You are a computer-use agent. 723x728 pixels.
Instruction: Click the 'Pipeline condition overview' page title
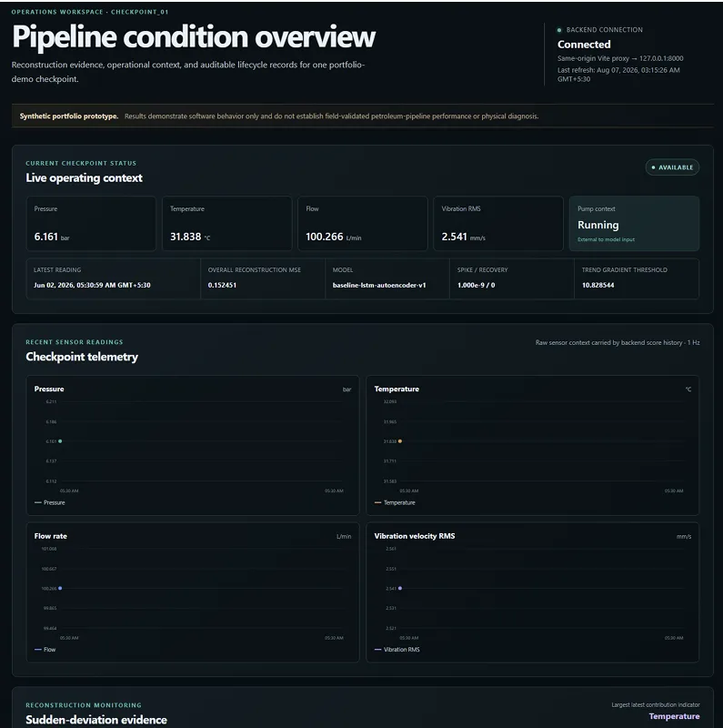(194, 36)
